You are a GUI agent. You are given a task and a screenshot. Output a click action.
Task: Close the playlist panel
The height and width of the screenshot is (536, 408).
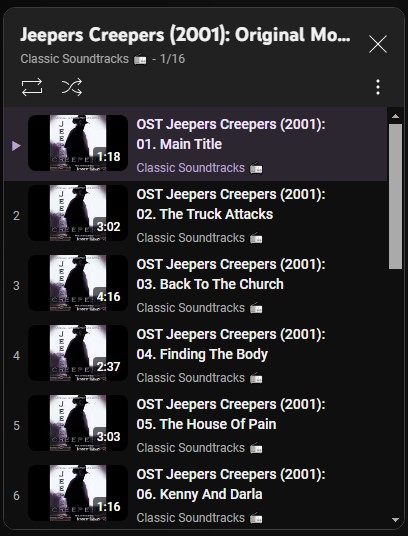pyautogui.click(x=378, y=44)
